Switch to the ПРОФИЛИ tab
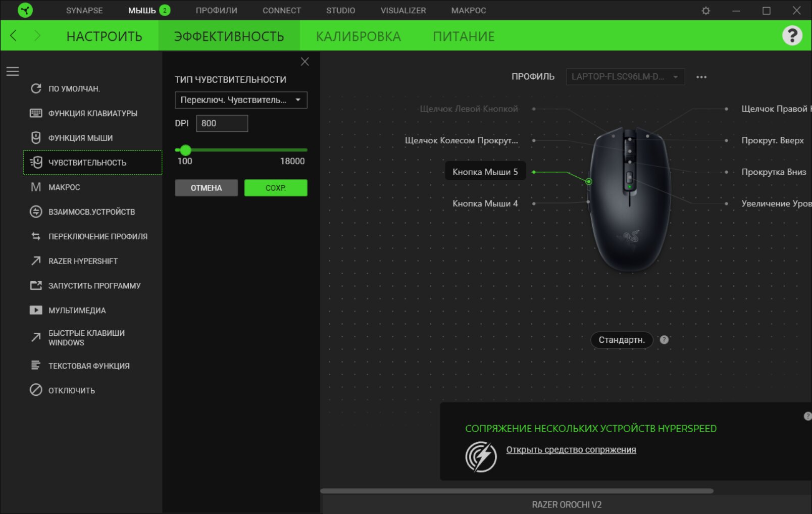Image resolution: width=812 pixels, height=514 pixels. [216, 11]
